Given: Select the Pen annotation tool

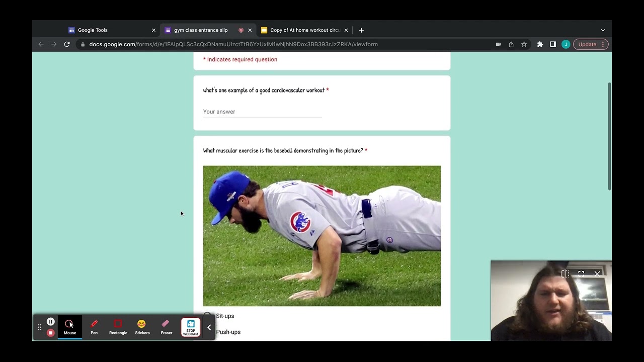Looking at the screenshot, I should pos(94,327).
